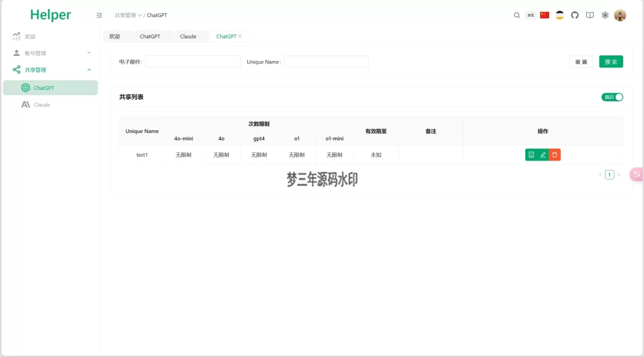Click ChatGPT in the breadcrumb

click(x=157, y=15)
